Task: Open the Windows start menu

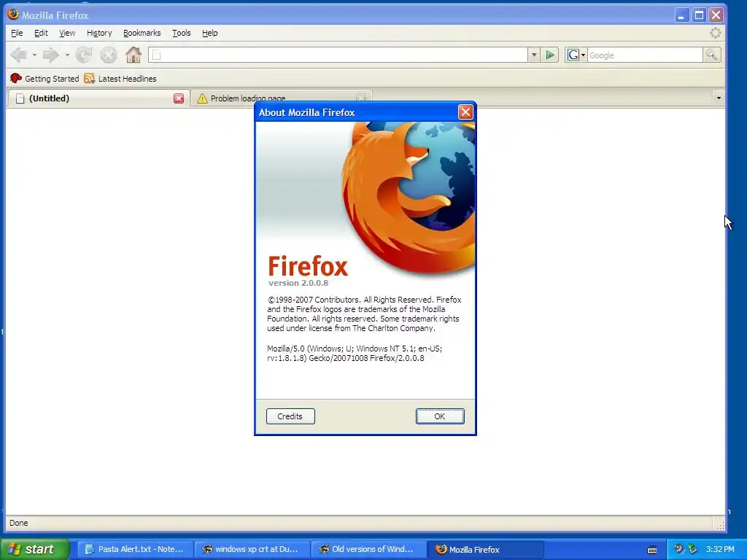Action: [x=35, y=549]
